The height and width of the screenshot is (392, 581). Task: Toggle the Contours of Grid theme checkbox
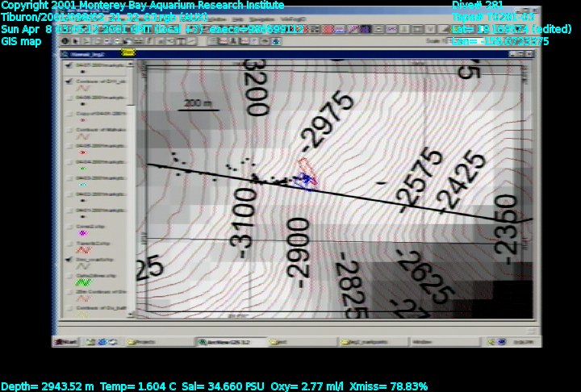point(69,82)
